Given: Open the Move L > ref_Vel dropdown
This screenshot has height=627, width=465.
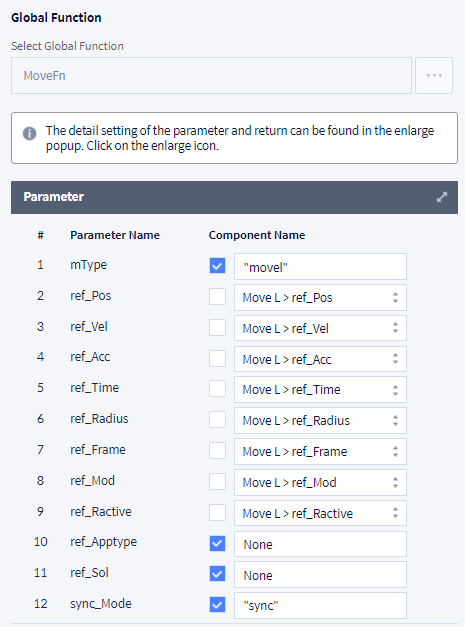Looking at the screenshot, I should tap(320, 328).
